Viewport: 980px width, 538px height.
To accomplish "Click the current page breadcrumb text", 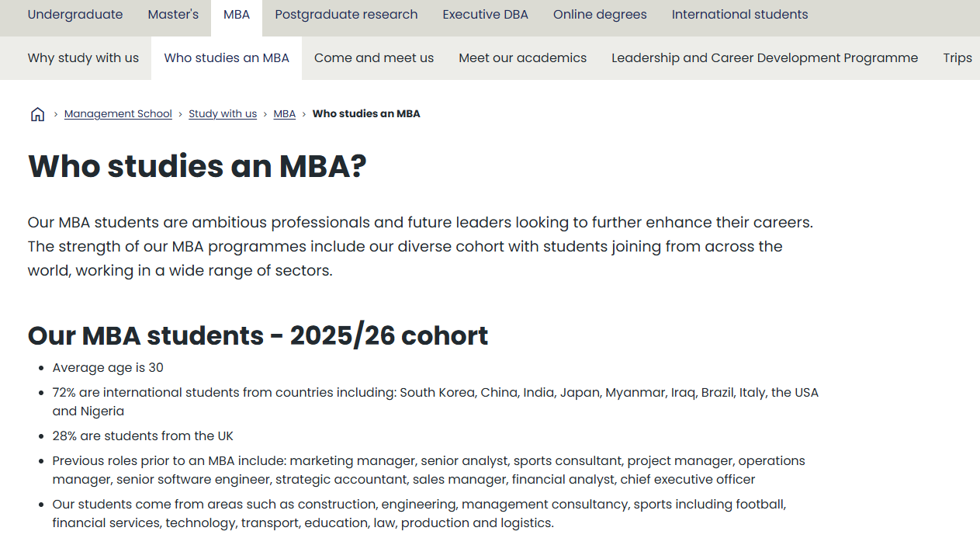I will point(366,114).
